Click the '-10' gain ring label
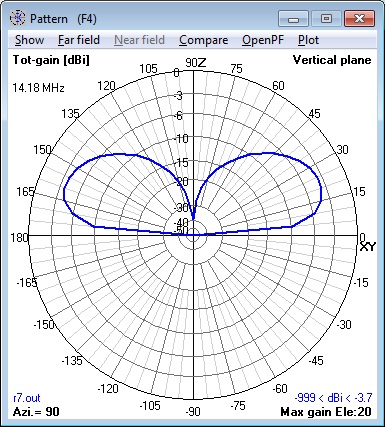 (x=181, y=138)
